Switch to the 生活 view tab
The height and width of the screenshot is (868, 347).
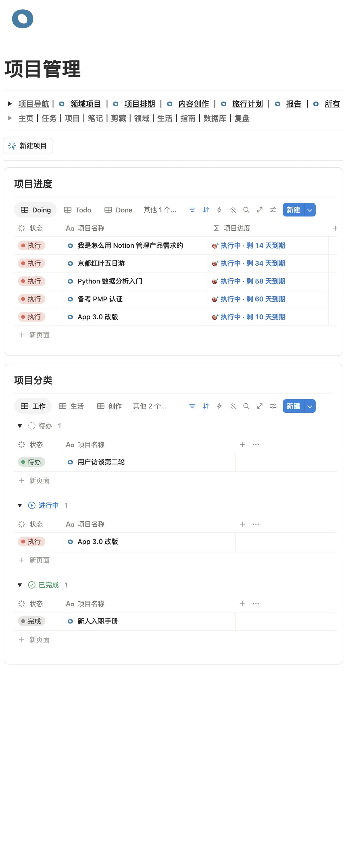pyautogui.click(x=72, y=406)
